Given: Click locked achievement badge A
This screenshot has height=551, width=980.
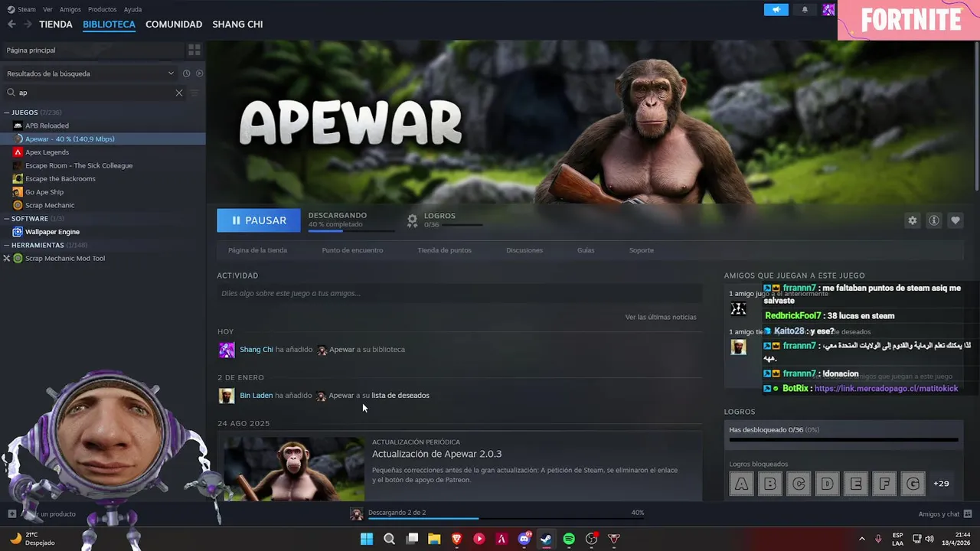Looking at the screenshot, I should [x=741, y=484].
